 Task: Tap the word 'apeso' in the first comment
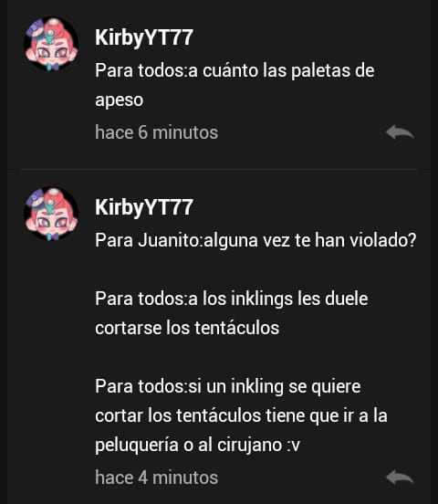pyautogui.click(x=120, y=100)
